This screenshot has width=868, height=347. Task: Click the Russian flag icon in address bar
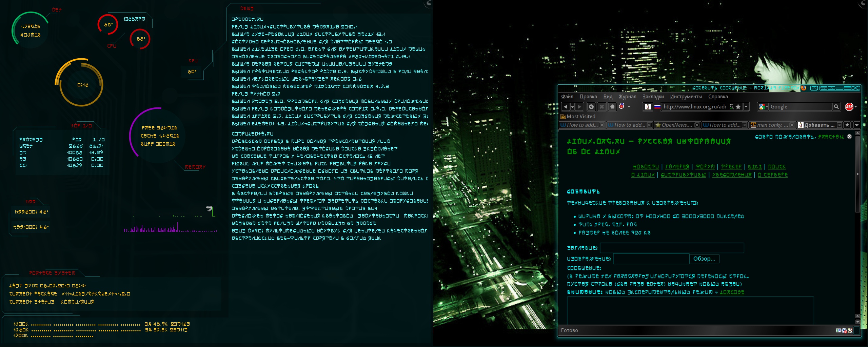coord(657,107)
